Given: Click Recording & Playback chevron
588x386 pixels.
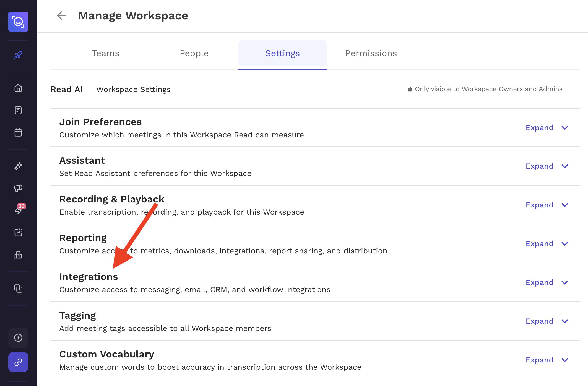Looking at the screenshot, I should [565, 205].
